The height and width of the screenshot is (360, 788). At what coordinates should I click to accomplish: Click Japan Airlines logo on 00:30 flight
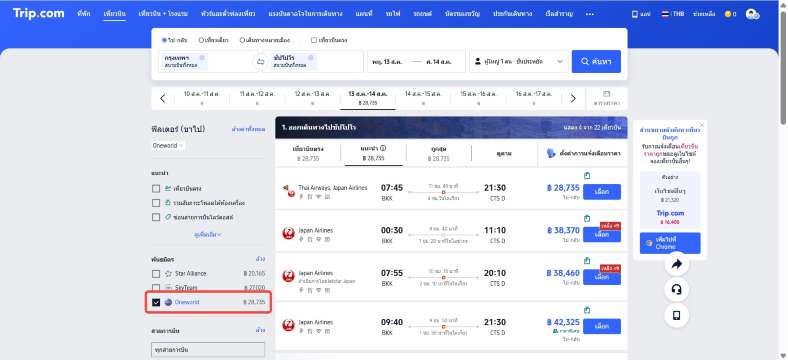coord(288,233)
